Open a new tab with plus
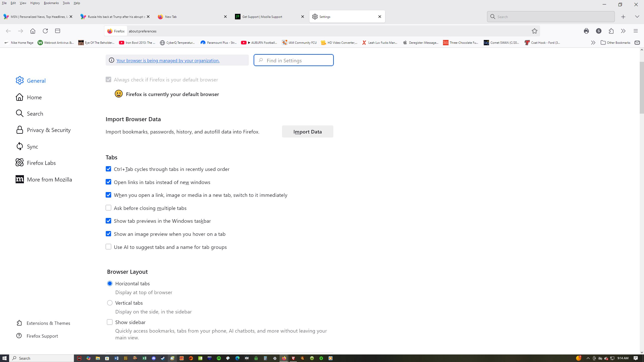644x362 pixels. pyautogui.click(x=623, y=17)
